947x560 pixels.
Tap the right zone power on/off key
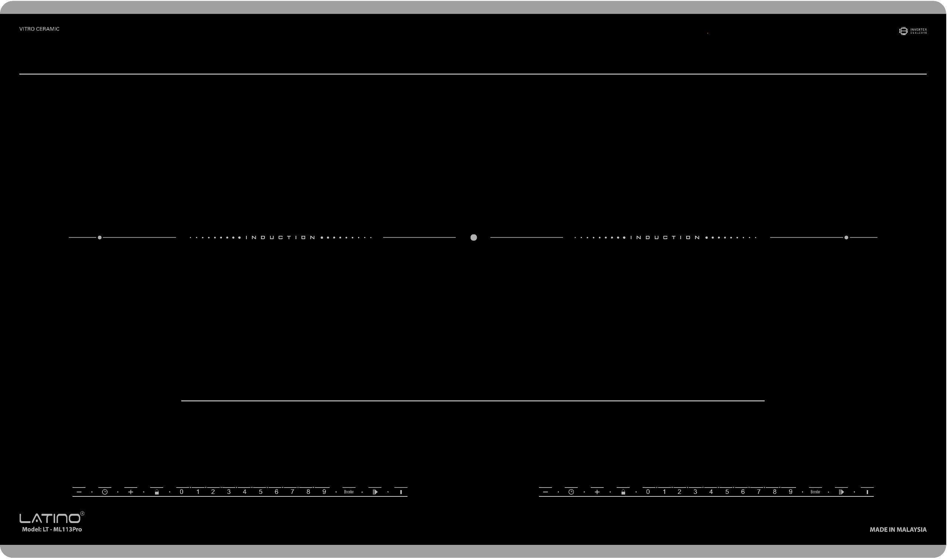(867, 492)
